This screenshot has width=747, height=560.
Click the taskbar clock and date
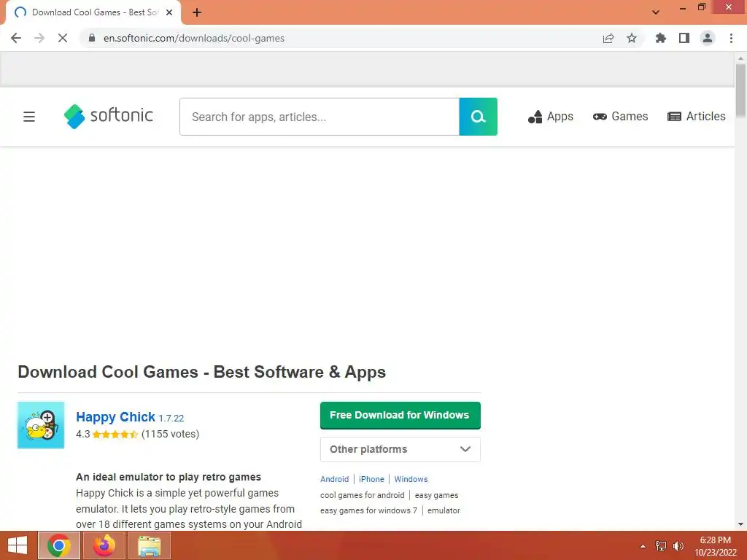pos(715,546)
